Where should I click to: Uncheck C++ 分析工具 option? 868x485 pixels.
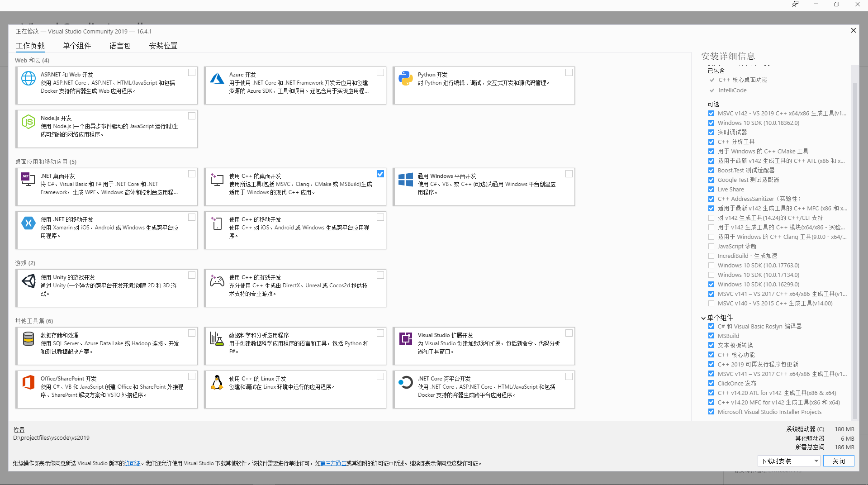coord(711,142)
